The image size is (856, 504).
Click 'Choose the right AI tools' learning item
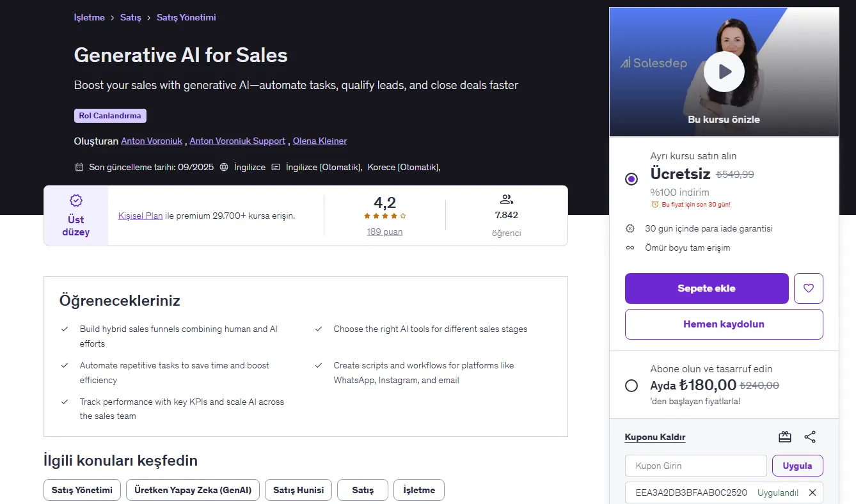pyautogui.click(x=431, y=329)
